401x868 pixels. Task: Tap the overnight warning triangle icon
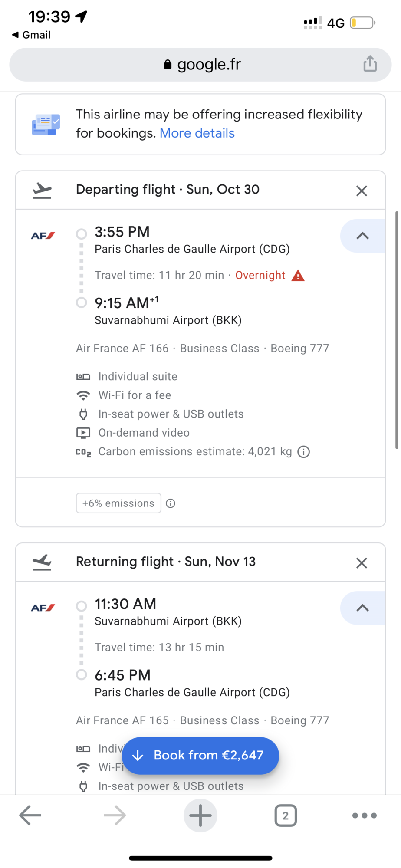(298, 276)
